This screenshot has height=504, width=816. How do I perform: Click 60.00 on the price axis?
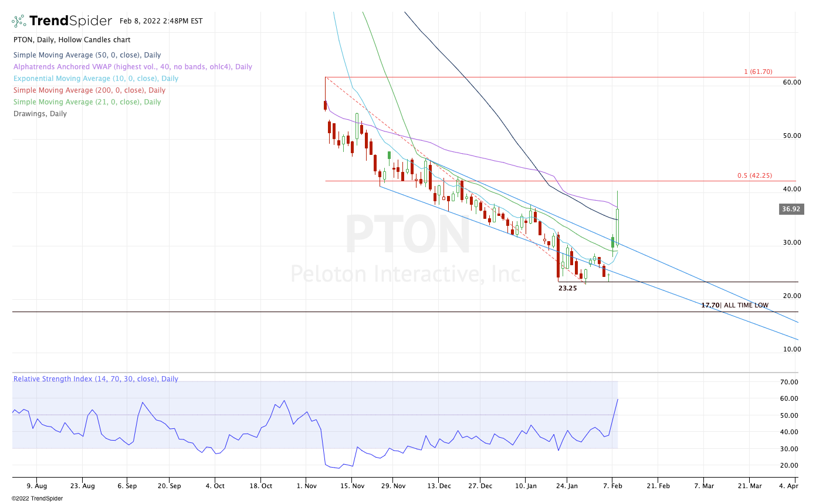coord(792,82)
